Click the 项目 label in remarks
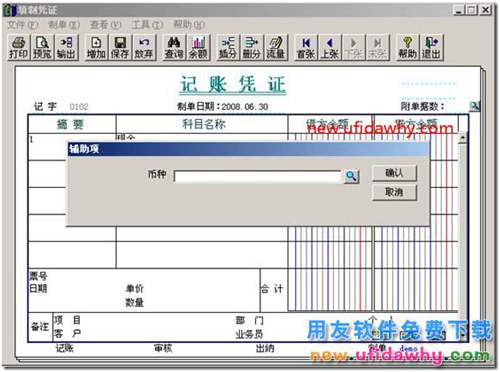This screenshot has width=500, height=372. (67, 320)
